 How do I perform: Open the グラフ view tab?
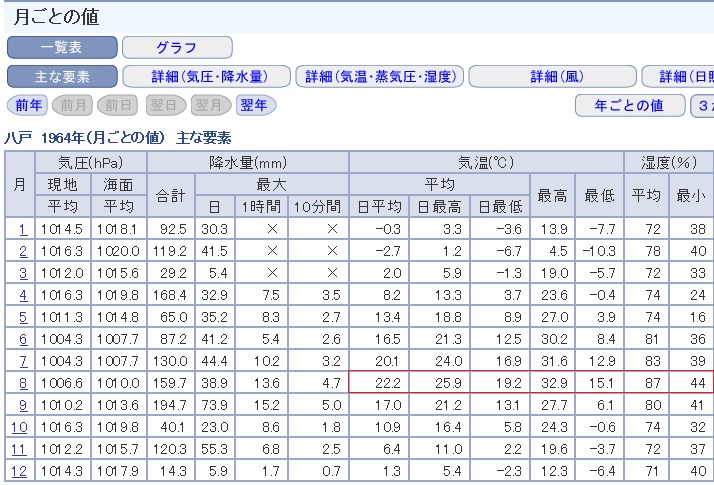(x=176, y=47)
